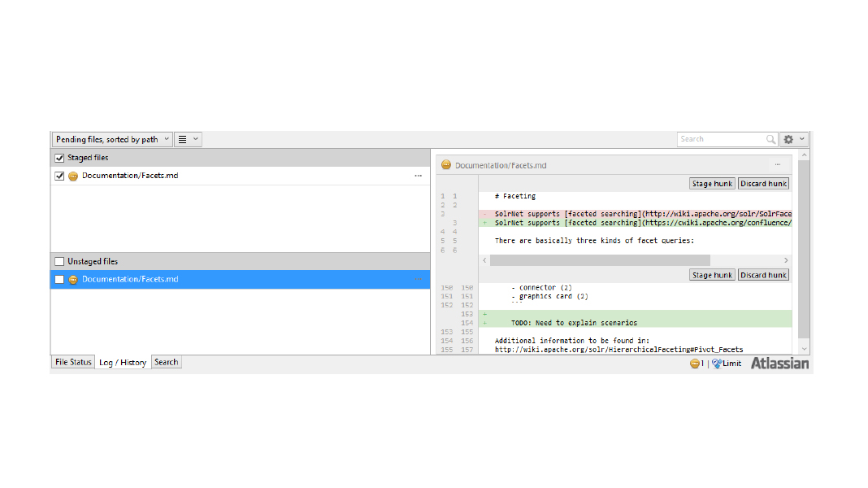Click the horizontal scrollbar thumb in diff
868x488 pixels.
(600, 260)
